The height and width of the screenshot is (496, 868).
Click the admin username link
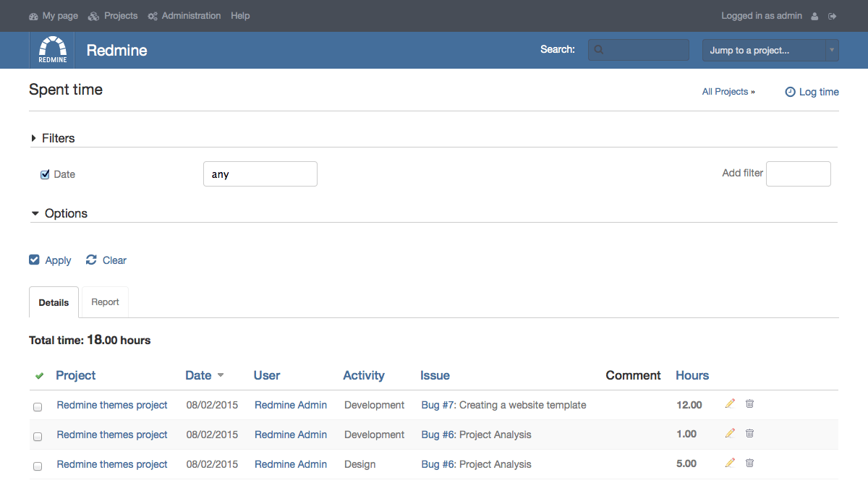click(x=789, y=16)
